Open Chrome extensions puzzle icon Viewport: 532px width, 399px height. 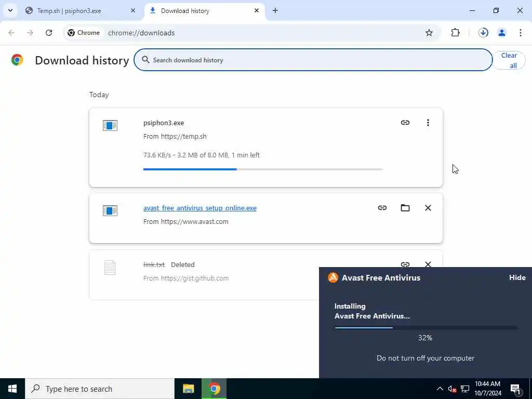(x=455, y=33)
